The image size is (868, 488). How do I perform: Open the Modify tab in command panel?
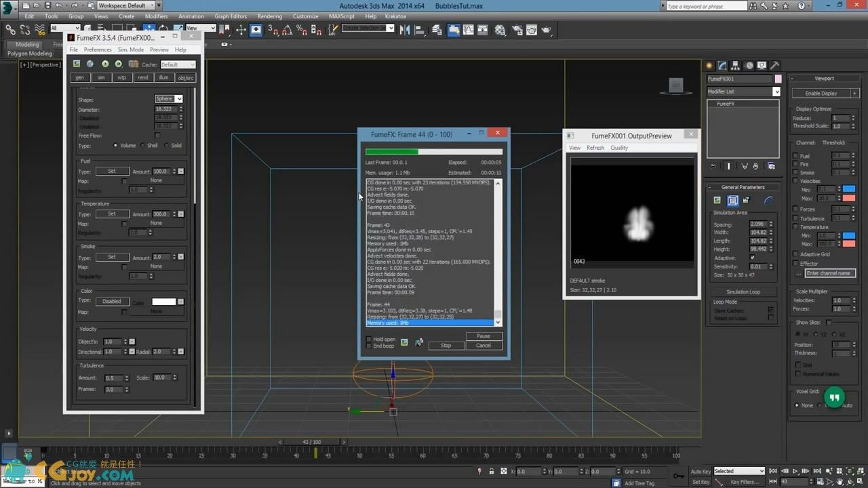tap(723, 66)
